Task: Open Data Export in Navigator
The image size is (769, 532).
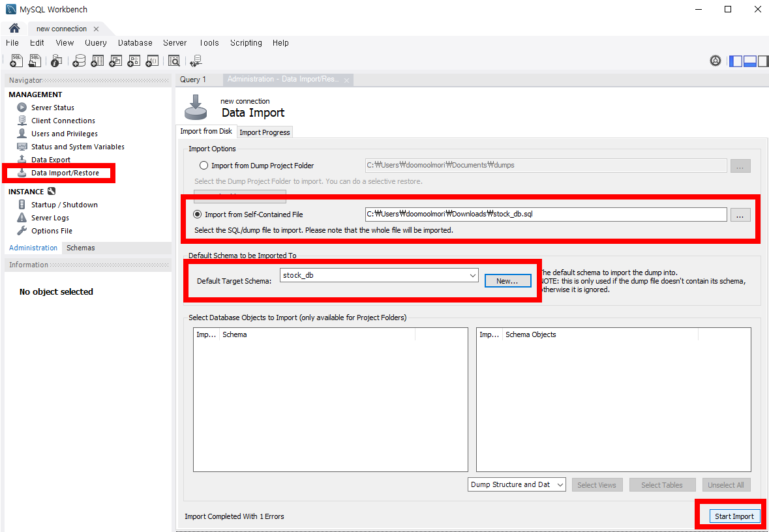Action: pos(51,159)
